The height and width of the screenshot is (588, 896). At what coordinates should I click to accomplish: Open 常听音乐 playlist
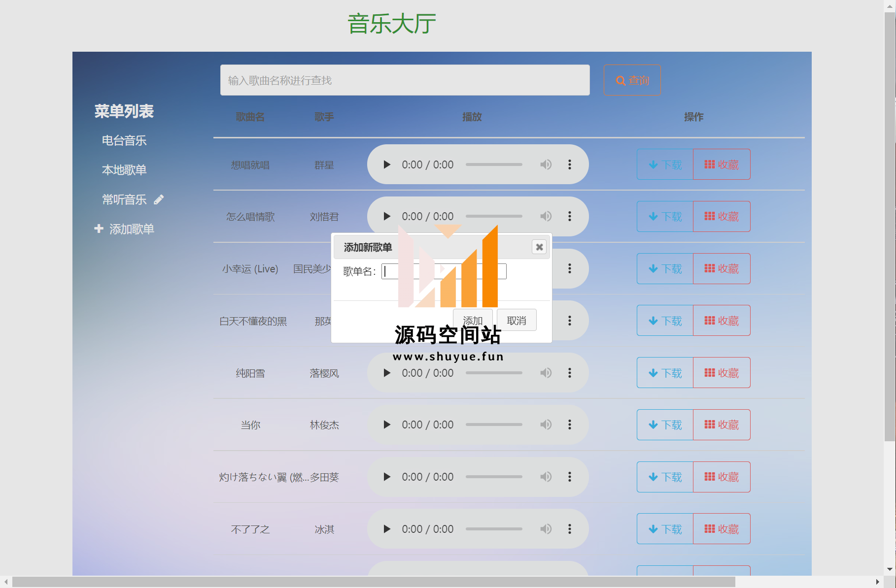tap(124, 199)
